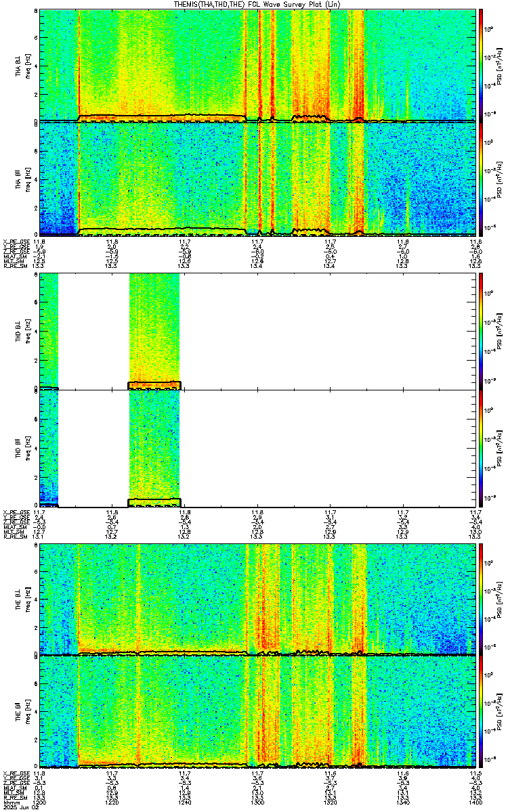
Task: Click the PSD color bar beside THA B∥ panel
Action: click(481, 179)
